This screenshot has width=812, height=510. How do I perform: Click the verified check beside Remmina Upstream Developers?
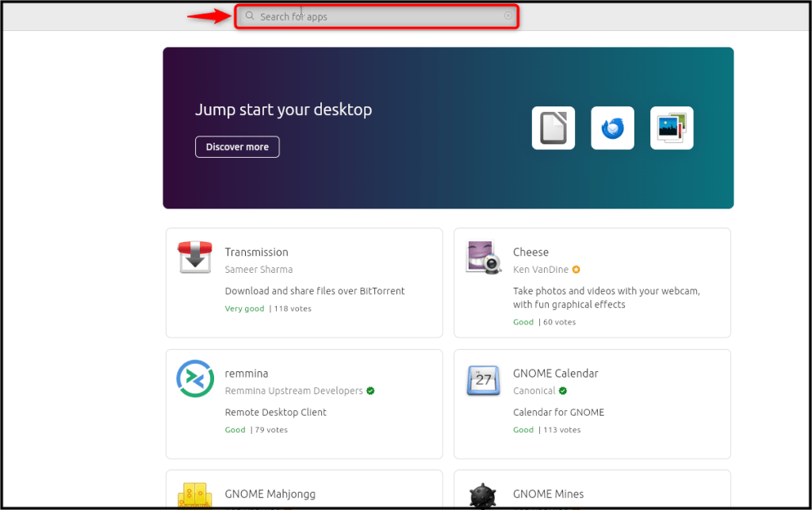click(370, 391)
